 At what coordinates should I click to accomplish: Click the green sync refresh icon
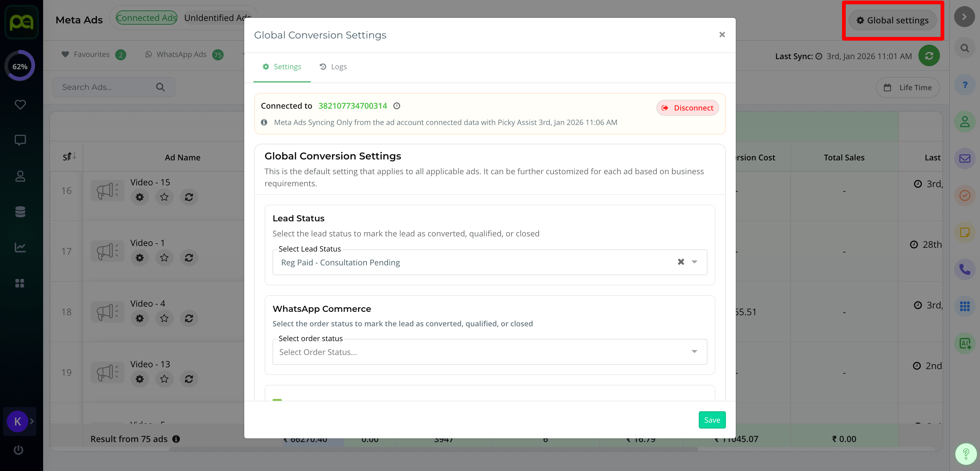coord(929,56)
